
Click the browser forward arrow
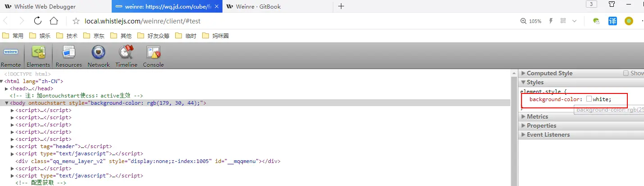(22, 21)
